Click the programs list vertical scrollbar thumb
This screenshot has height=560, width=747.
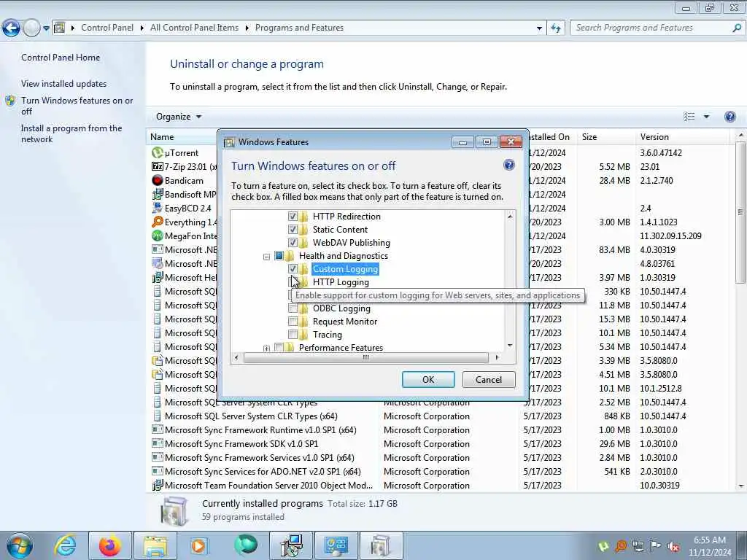[x=740, y=212]
